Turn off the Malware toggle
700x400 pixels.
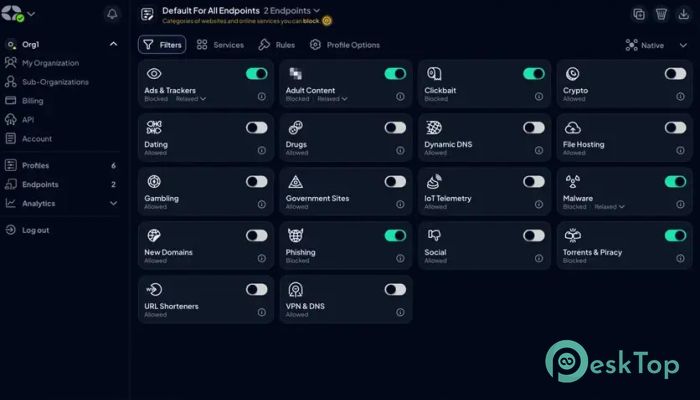[675, 182]
